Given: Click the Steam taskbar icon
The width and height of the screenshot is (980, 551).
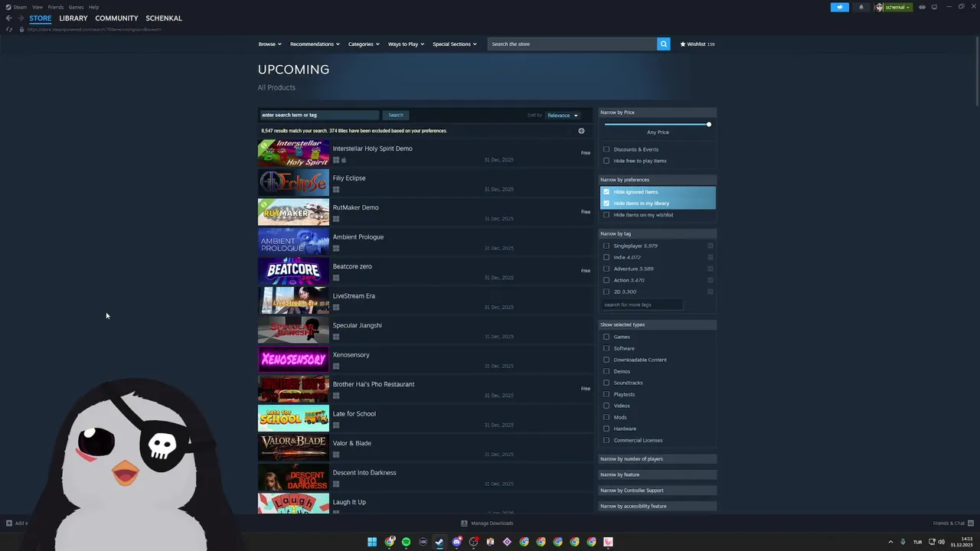Looking at the screenshot, I should click(x=439, y=542).
